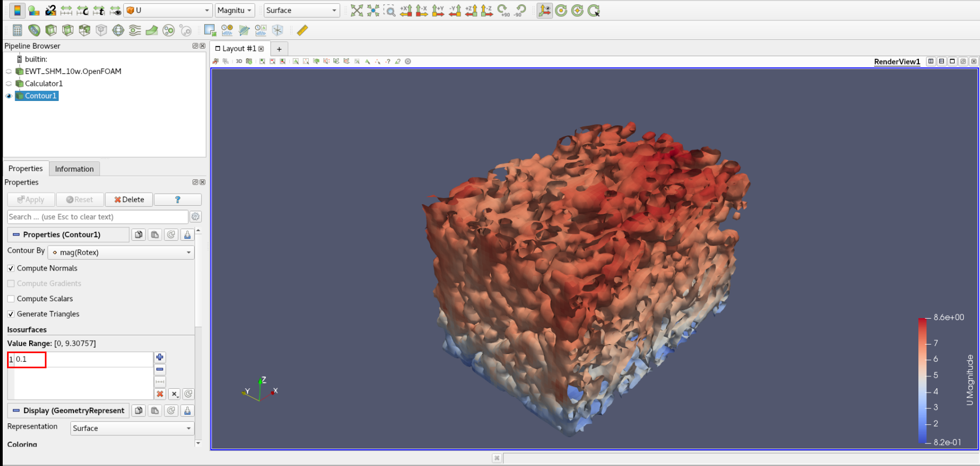Open the toolbar Surface representation dropdown
The image size is (980, 466).
(302, 10)
